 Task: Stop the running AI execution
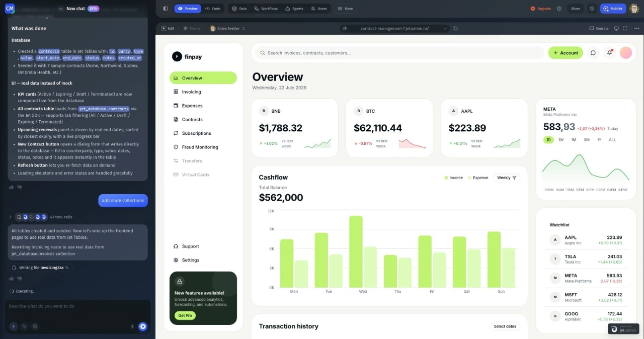coord(143,326)
